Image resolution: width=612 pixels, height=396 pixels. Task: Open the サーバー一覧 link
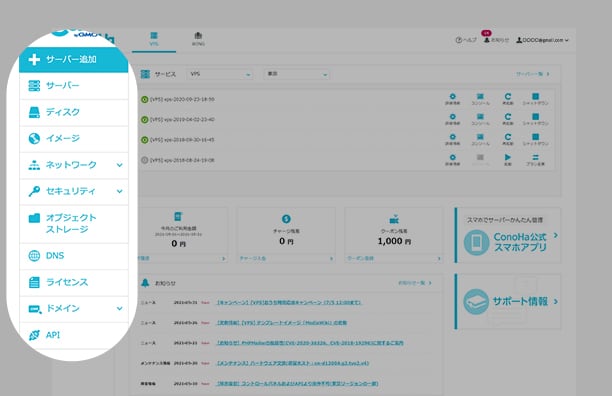(x=533, y=74)
